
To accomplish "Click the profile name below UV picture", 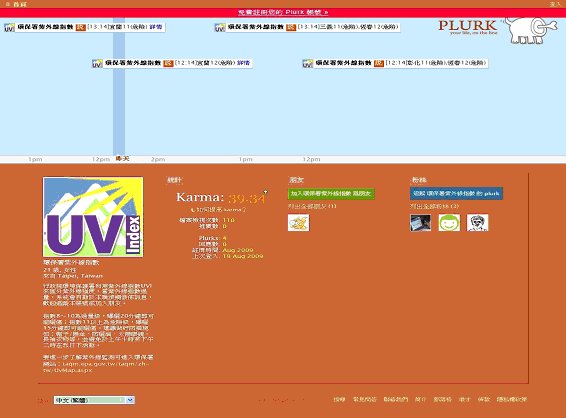I will click(71, 262).
